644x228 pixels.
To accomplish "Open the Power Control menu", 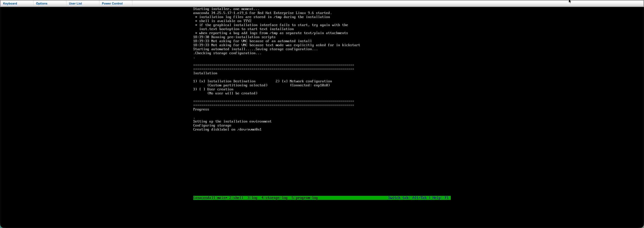I will point(112,4).
